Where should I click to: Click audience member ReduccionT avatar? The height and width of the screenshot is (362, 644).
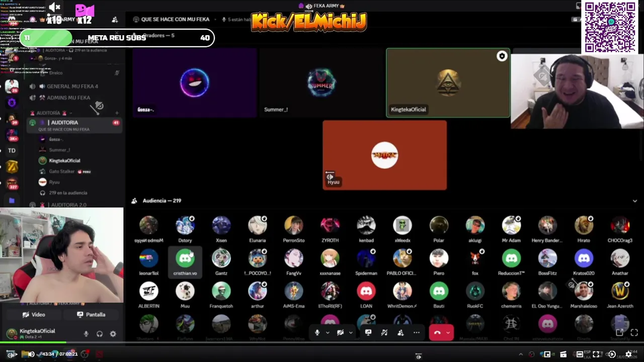tap(511, 259)
